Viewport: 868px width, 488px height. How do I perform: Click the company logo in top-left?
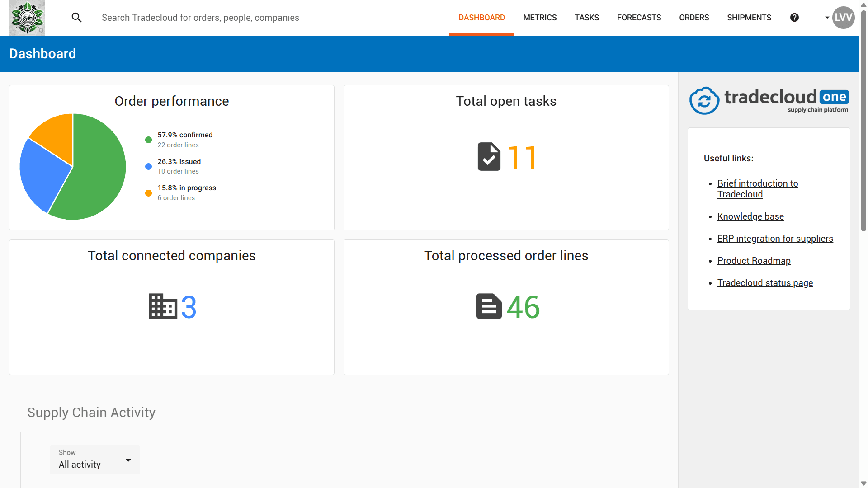(x=27, y=18)
